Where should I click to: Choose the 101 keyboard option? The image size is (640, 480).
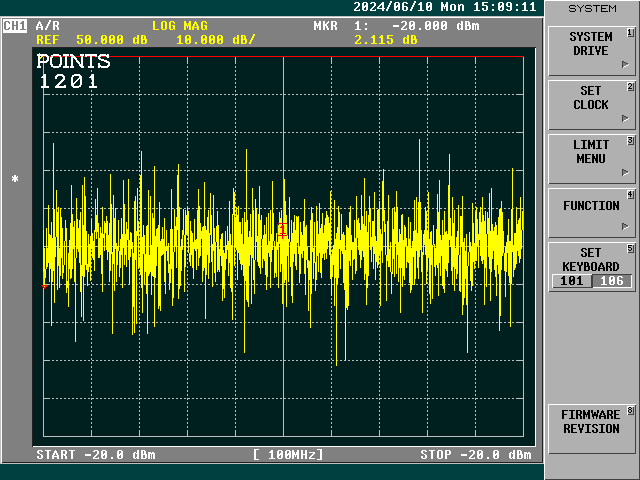click(x=571, y=281)
